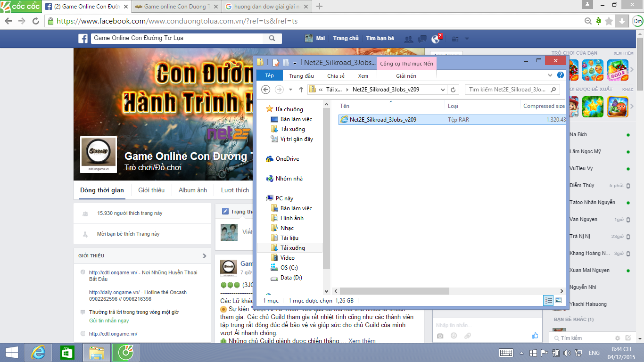This screenshot has height=362, width=644.
Task: Open http://daily.ongame.vn/ link
Action: pyautogui.click(x=114, y=292)
